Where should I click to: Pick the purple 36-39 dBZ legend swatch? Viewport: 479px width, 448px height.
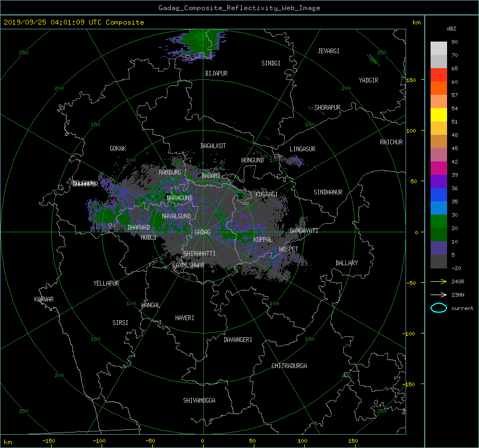[439, 181]
